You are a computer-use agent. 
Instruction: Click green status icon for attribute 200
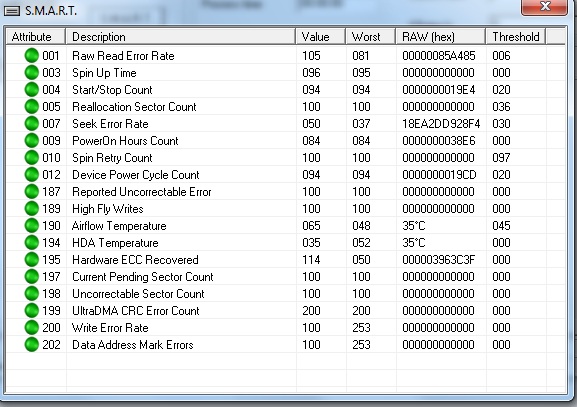point(32,328)
